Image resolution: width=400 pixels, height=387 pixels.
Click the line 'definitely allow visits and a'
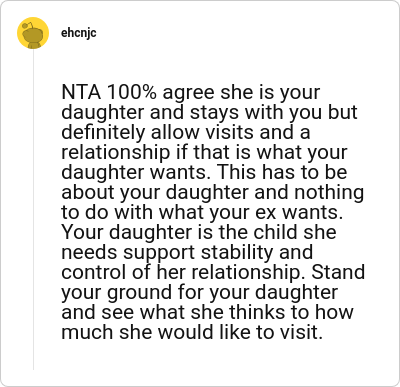186,132
